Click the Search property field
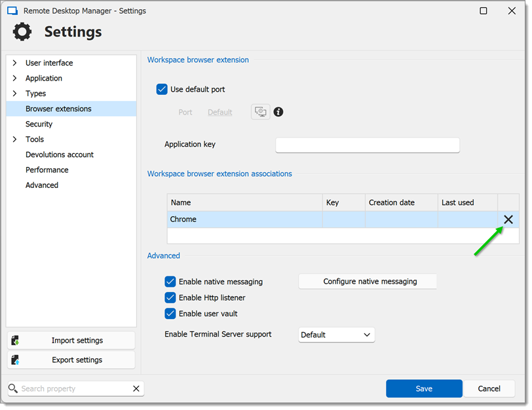The image size is (532, 410). [75, 388]
